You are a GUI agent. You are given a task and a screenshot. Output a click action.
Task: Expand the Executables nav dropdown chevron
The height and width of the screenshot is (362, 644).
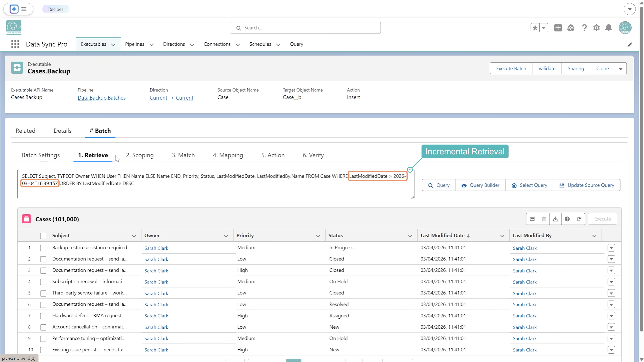[113, 45]
